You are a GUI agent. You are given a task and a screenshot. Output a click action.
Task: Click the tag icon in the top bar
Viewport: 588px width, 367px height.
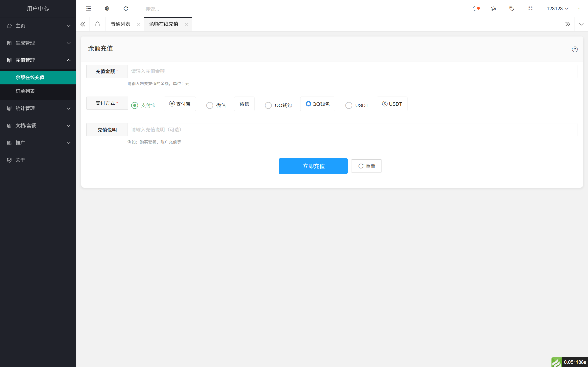point(512,8)
